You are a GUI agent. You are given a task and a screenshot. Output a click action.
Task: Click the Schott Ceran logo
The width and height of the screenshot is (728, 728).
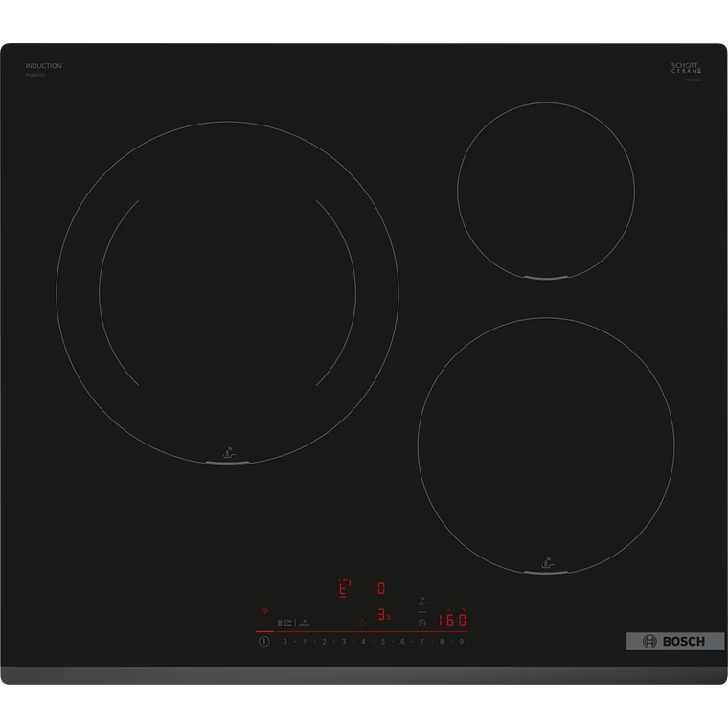coord(687,68)
